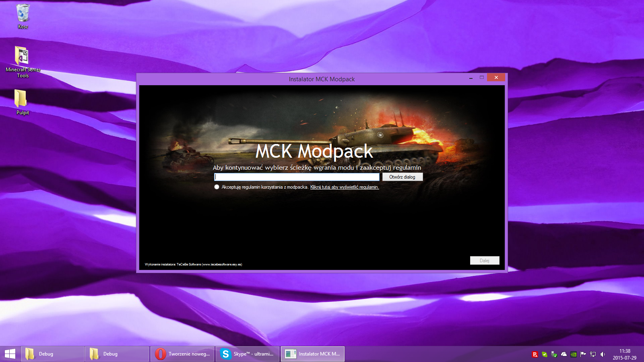Switch to the Opera taskbar window
Screen dimensions: 644x362
pos(183,354)
